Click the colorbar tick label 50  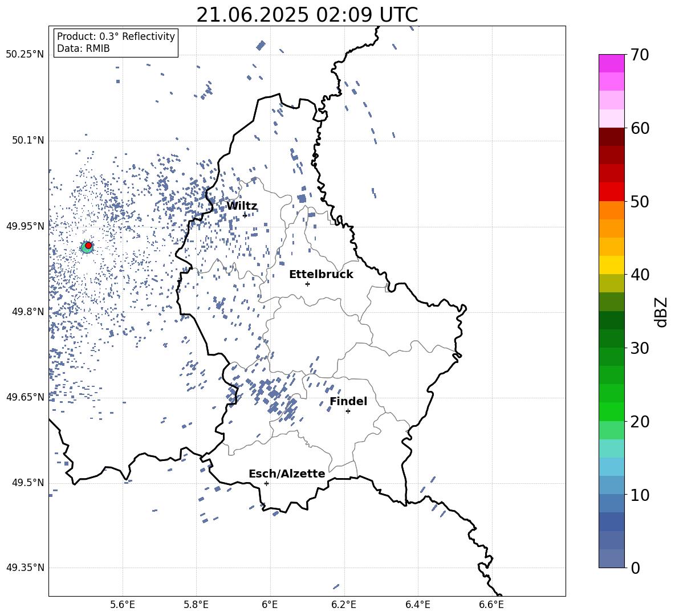[x=640, y=201]
